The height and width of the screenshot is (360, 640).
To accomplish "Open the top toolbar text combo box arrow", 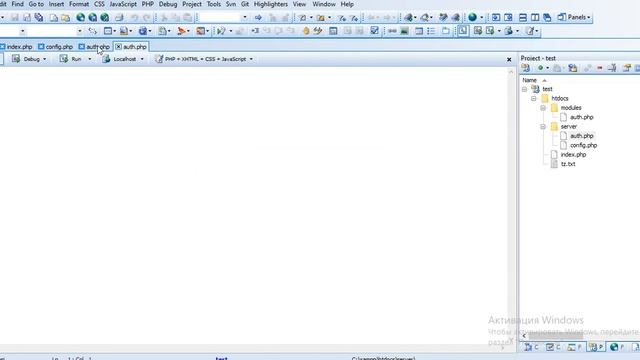I will coord(244,18).
